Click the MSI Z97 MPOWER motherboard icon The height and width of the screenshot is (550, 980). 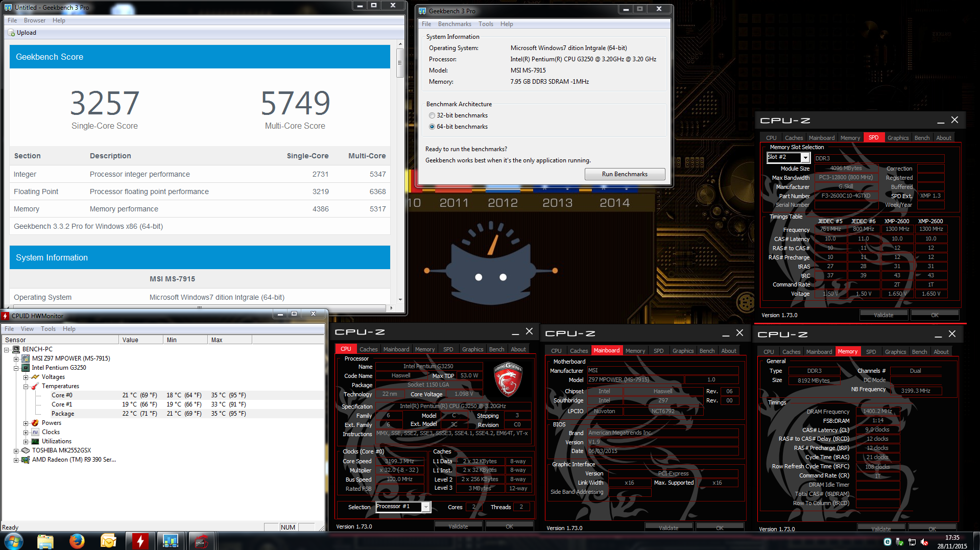click(x=26, y=358)
